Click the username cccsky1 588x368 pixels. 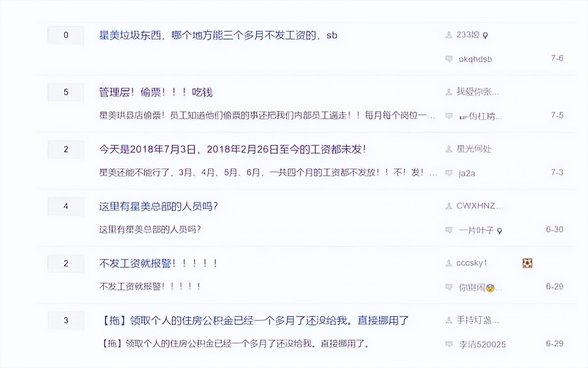pos(471,263)
